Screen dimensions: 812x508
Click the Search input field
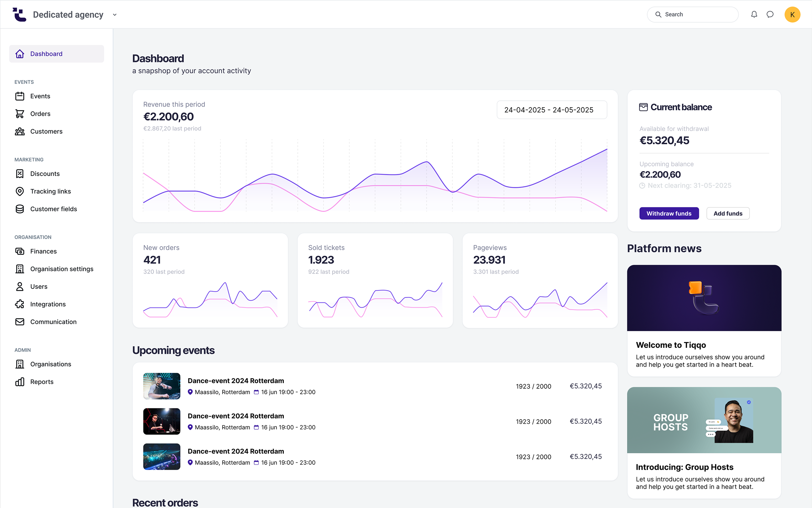click(693, 14)
